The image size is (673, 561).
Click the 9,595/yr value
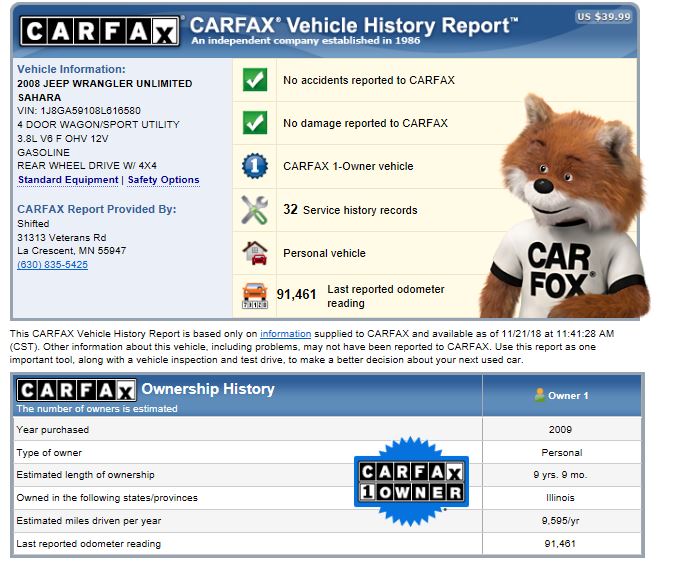pos(561,521)
